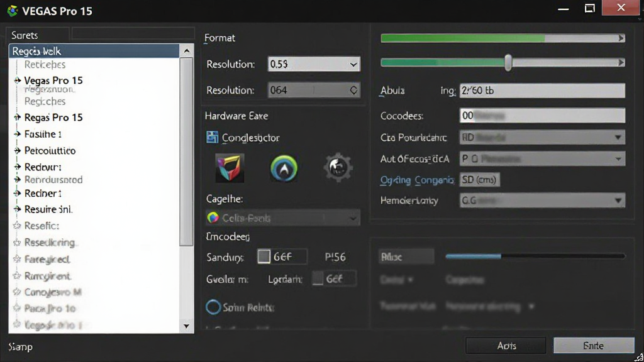Click the right arrow of second green slider
This screenshot has width=644, height=362.
[621, 62]
